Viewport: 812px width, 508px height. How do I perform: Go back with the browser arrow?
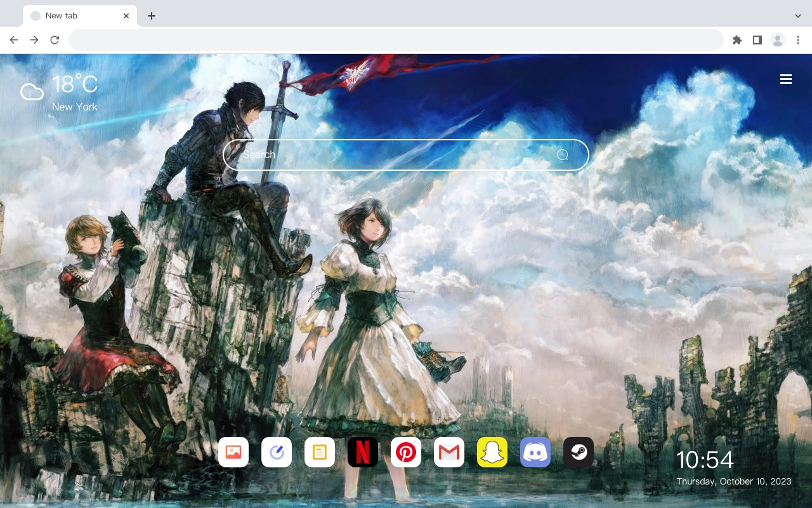click(14, 40)
